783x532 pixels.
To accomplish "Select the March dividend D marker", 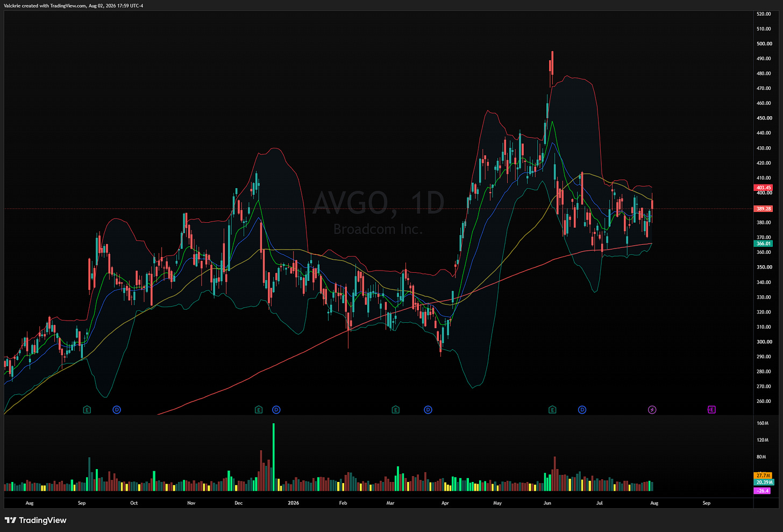I will click(x=428, y=410).
